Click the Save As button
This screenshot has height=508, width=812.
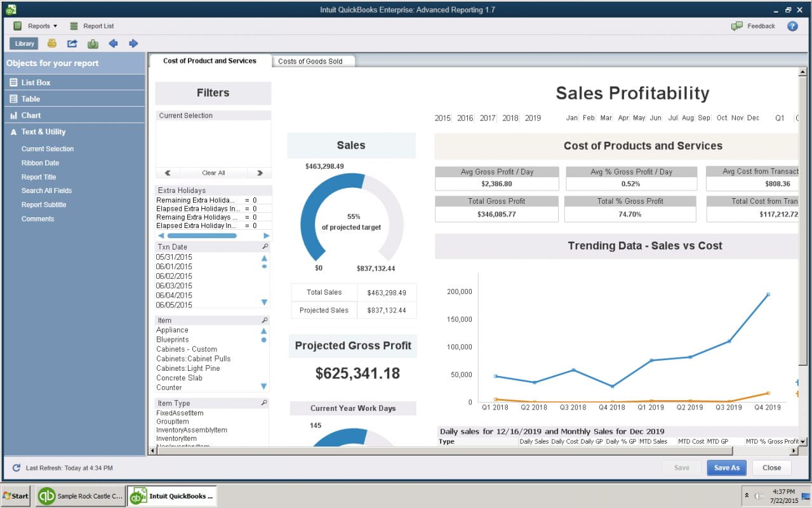pos(726,468)
